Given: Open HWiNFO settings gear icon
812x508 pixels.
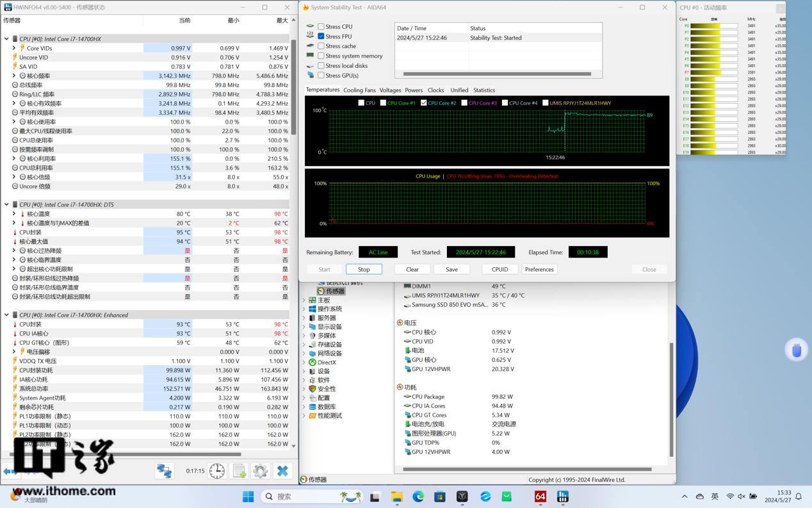Looking at the screenshot, I should [261, 471].
